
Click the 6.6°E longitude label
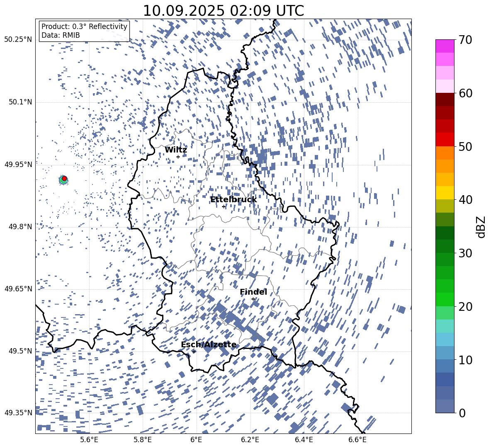coord(357,440)
